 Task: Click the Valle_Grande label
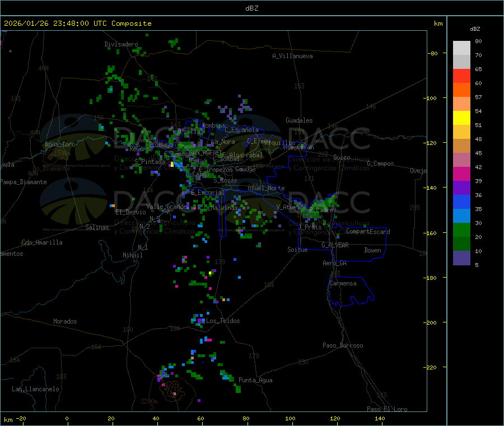(x=166, y=206)
